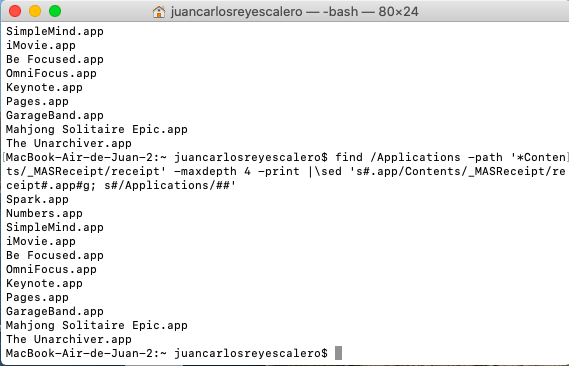Minimize the window using yellow button
This screenshot has height=366, width=569.
[x=35, y=11]
